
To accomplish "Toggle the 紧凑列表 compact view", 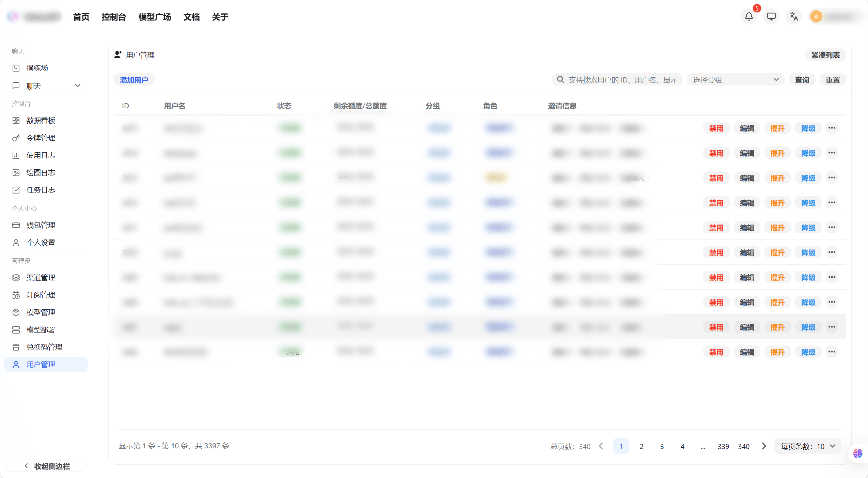I will 825,55.
